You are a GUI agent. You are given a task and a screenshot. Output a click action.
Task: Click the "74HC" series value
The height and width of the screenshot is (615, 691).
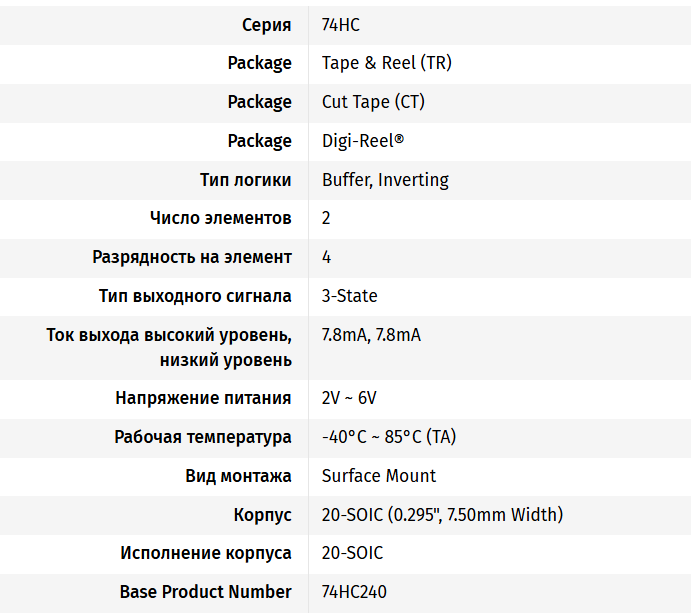[x=341, y=25]
